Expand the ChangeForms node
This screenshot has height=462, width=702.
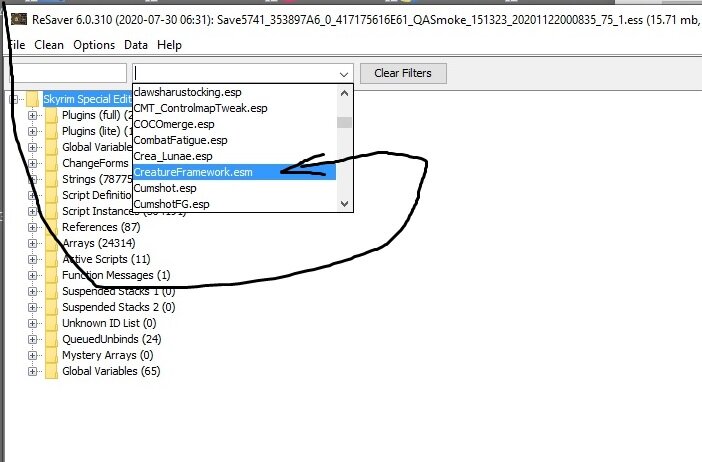coord(32,163)
